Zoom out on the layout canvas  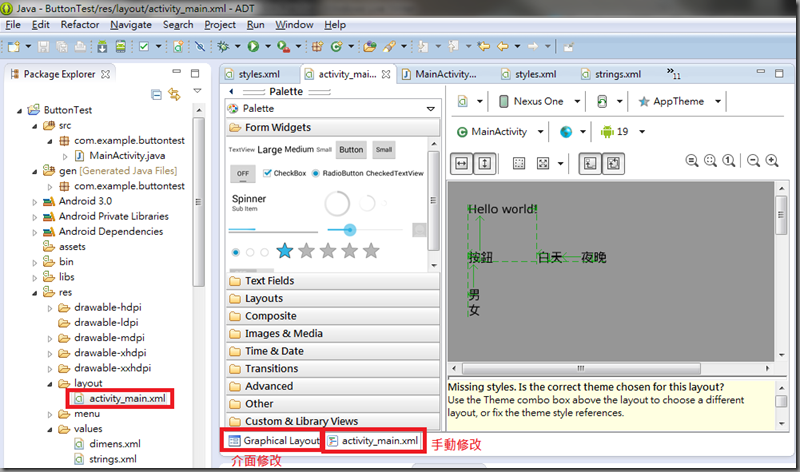[x=753, y=161]
